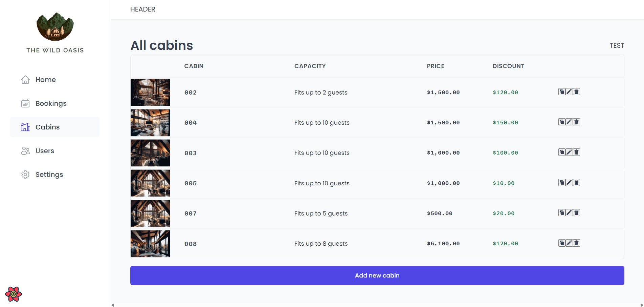Edit cabin 004 with pencil icon

tap(569, 122)
